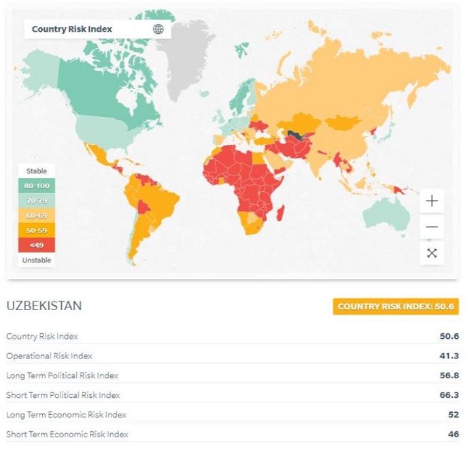
Task: Click the orange Country Risk Index: 50.6 badge
Action: tap(396, 306)
